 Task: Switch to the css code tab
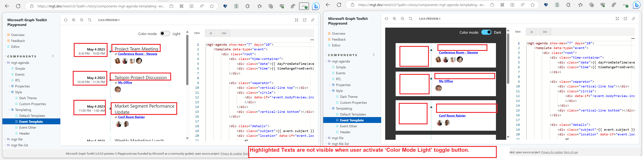pos(224,33)
